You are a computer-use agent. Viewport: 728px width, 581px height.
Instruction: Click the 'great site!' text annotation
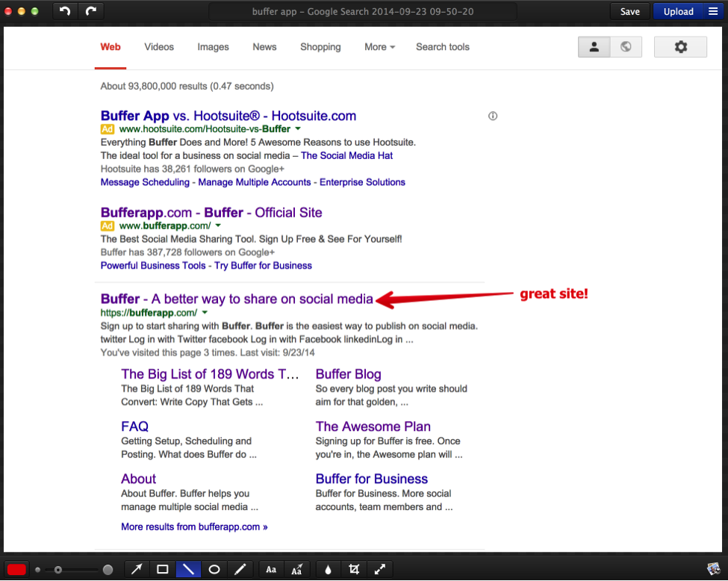click(554, 293)
